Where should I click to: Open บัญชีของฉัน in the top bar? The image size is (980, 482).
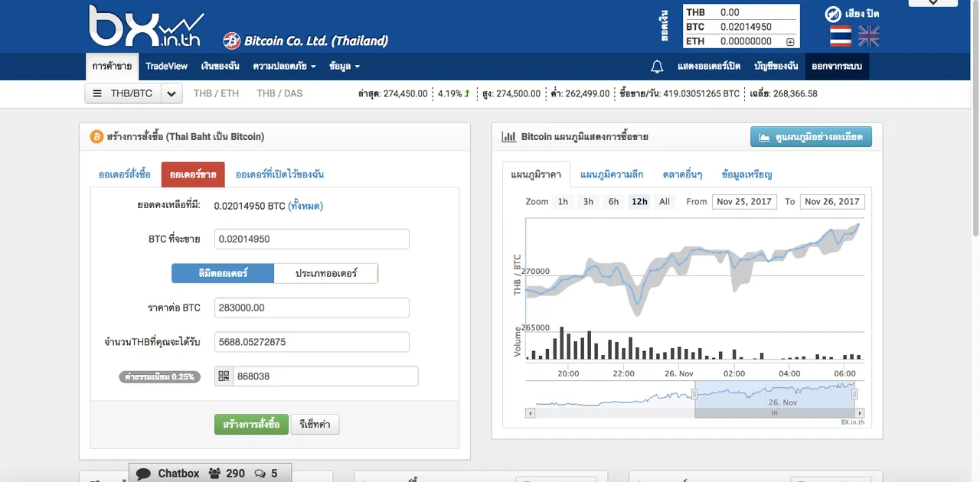click(776, 67)
